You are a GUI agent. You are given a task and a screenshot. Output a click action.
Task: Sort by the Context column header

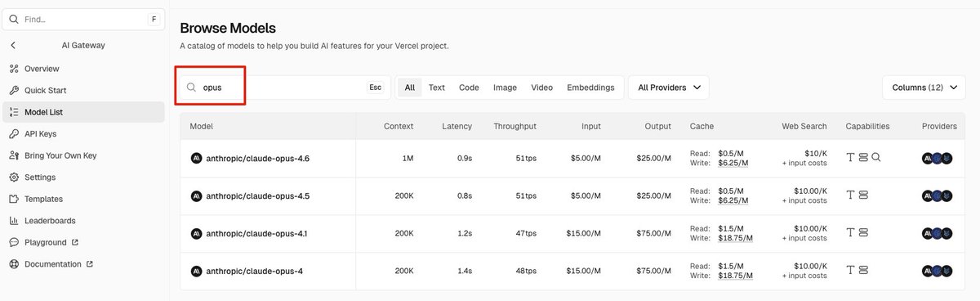coord(399,126)
